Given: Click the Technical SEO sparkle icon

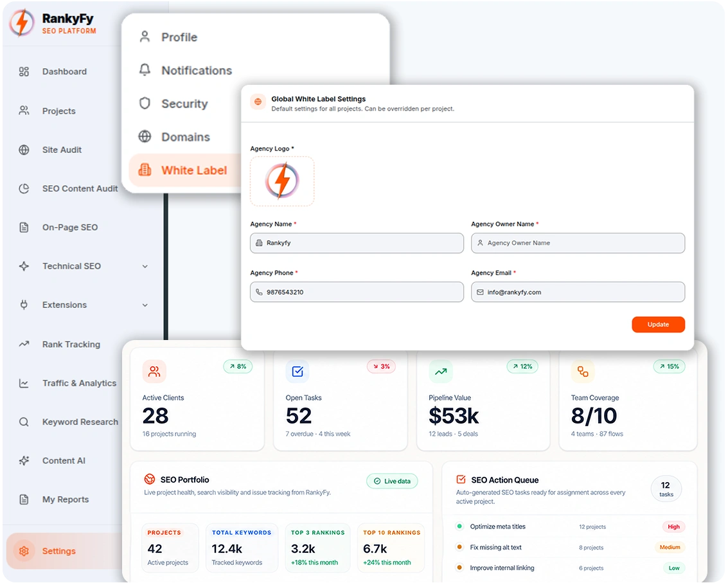Looking at the screenshot, I should tap(24, 266).
